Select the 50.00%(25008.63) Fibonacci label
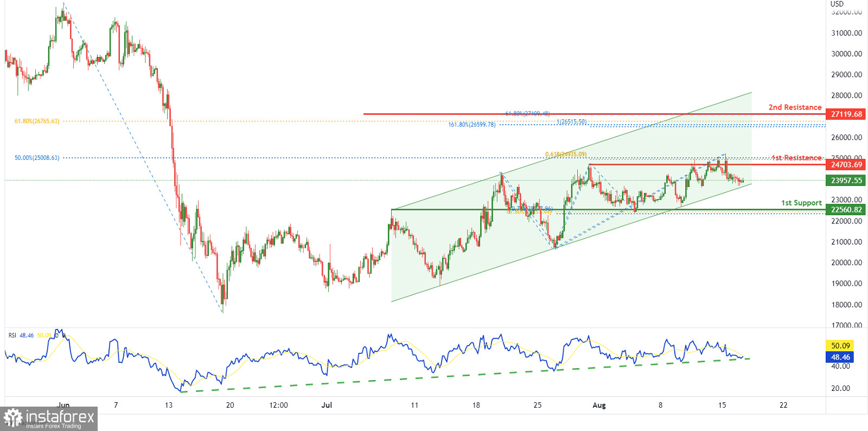Image resolution: width=868 pixels, height=431 pixels. click(x=37, y=158)
